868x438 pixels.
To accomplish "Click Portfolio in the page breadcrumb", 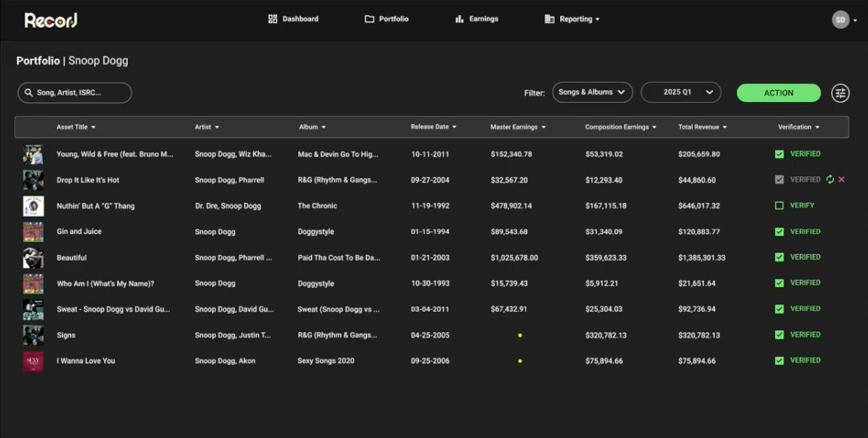I will point(38,61).
